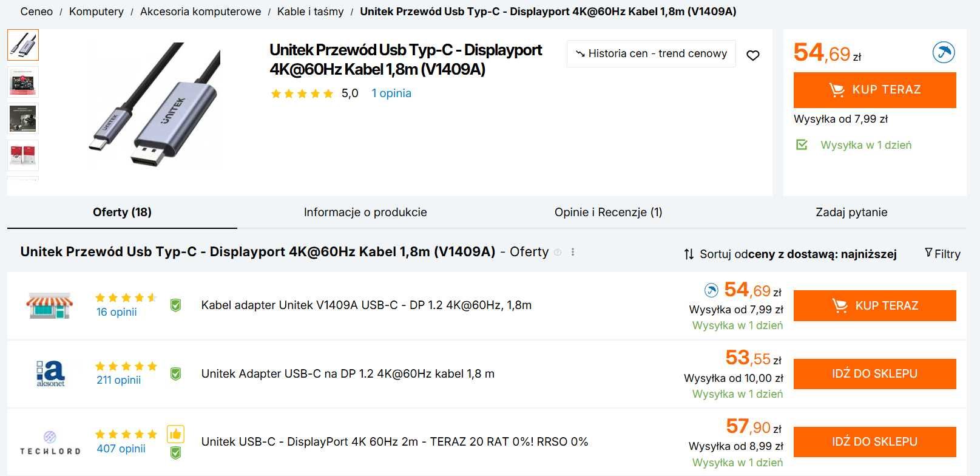This screenshot has height=476, width=980.
Task: Open the Opinie i Recenzje (1) tab
Action: click(x=609, y=212)
